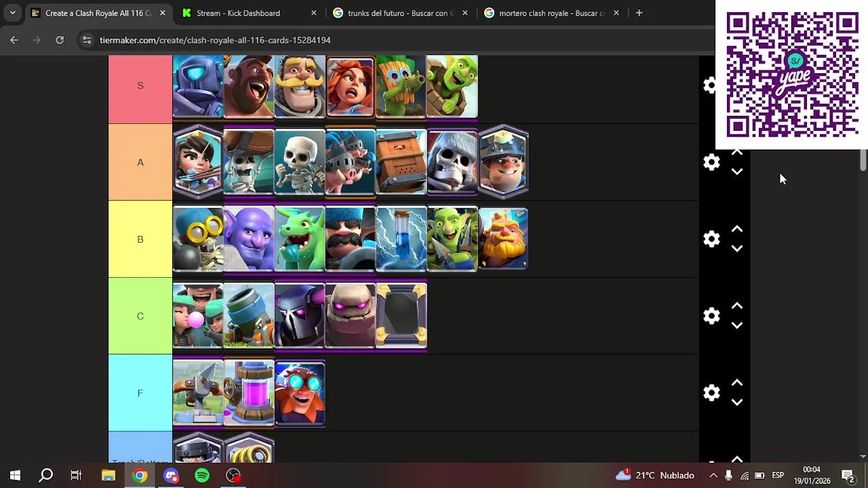This screenshot has width=868, height=488.
Task: Close the Kick Dashboard tab
Action: tap(313, 13)
